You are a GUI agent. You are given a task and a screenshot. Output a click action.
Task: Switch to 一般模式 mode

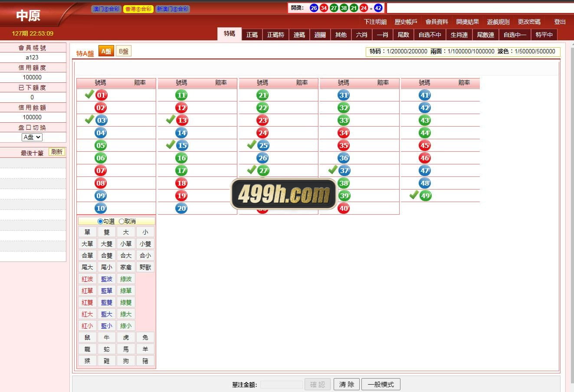381,384
